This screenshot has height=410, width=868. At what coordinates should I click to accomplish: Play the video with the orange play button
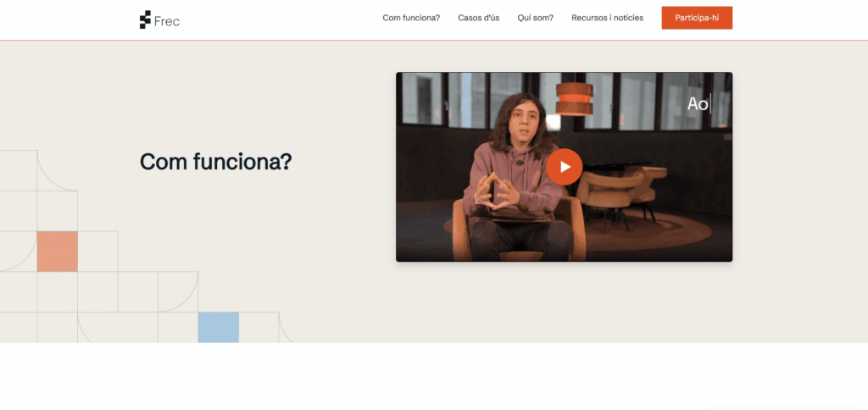(x=564, y=167)
